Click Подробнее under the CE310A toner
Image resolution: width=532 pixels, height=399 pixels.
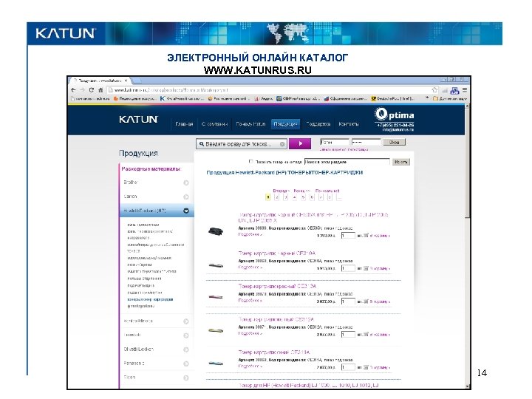click(x=250, y=267)
